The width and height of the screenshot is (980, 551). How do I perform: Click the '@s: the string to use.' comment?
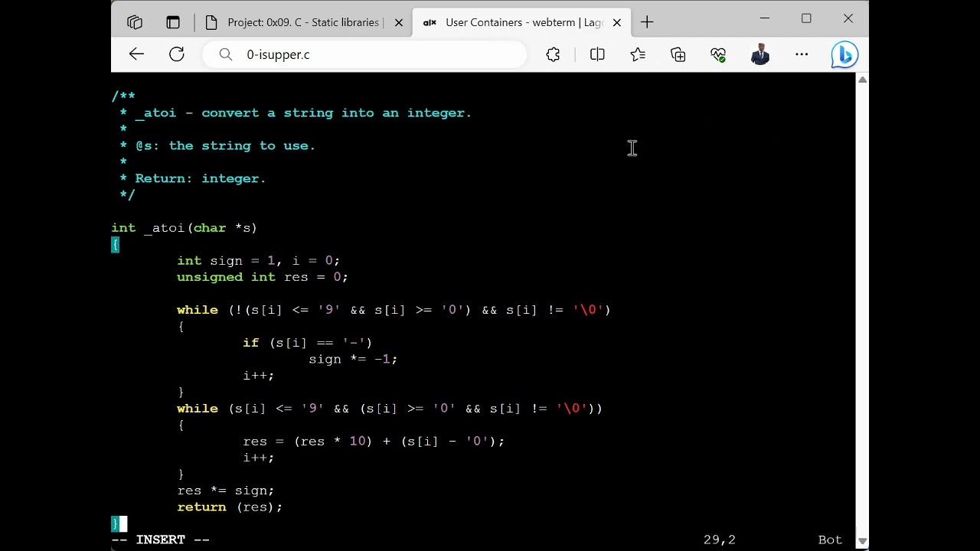point(217,145)
